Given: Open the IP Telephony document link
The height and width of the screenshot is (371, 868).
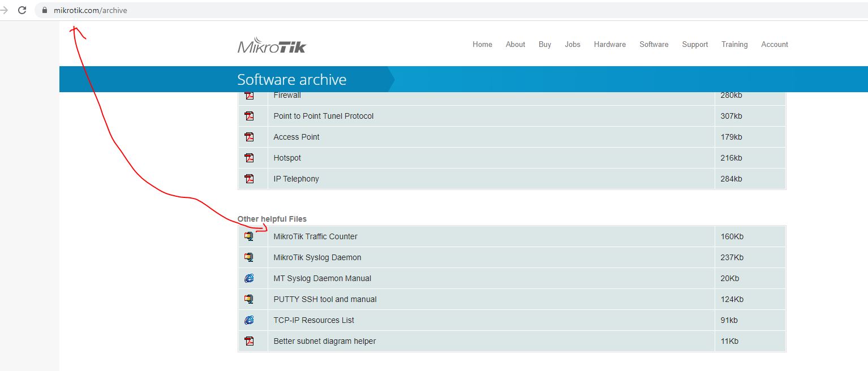Looking at the screenshot, I should (296, 179).
